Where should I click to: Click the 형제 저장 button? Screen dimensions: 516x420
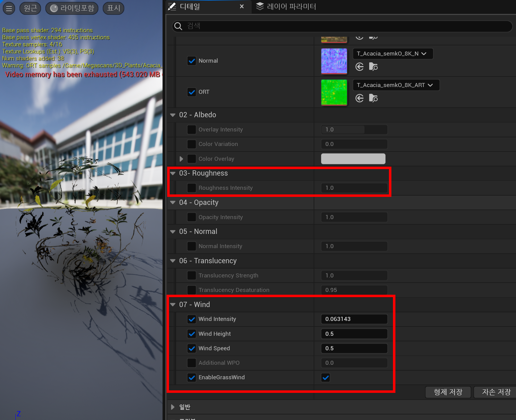click(x=448, y=392)
